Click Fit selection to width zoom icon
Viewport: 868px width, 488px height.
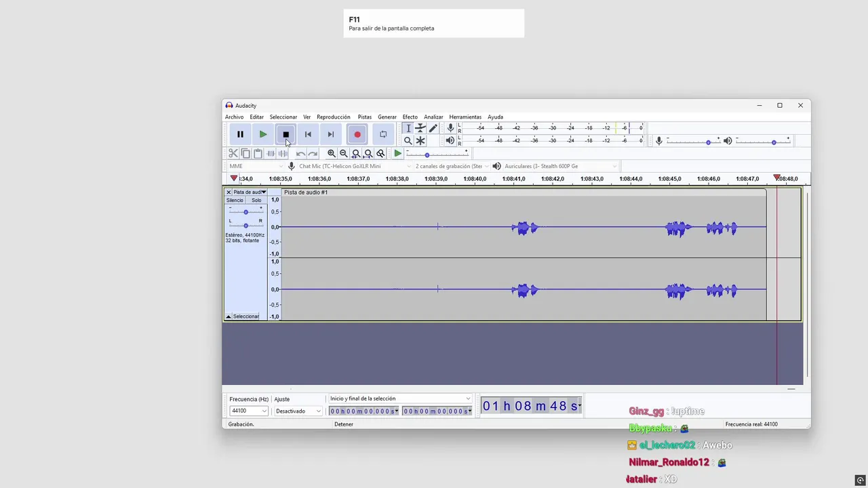pos(356,154)
